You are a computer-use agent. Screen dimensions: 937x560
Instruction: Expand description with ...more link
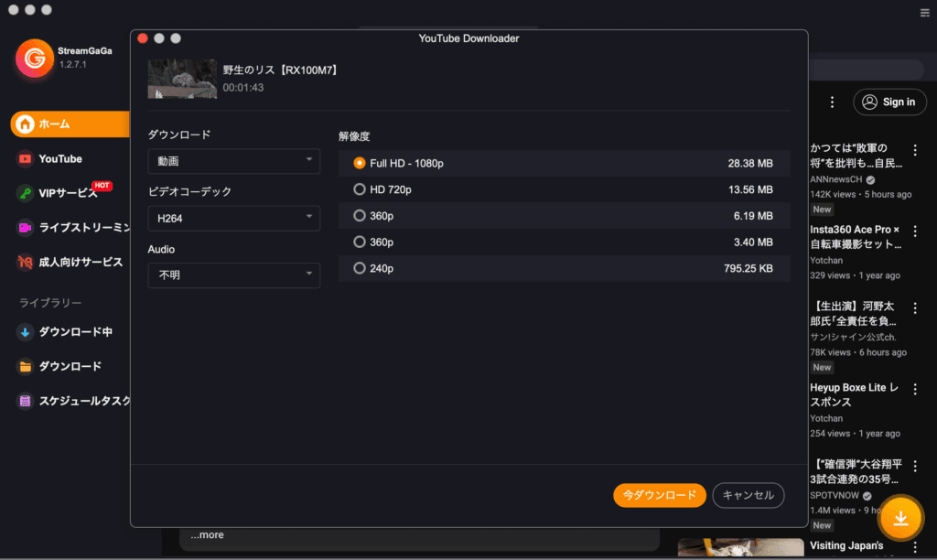[x=207, y=535]
